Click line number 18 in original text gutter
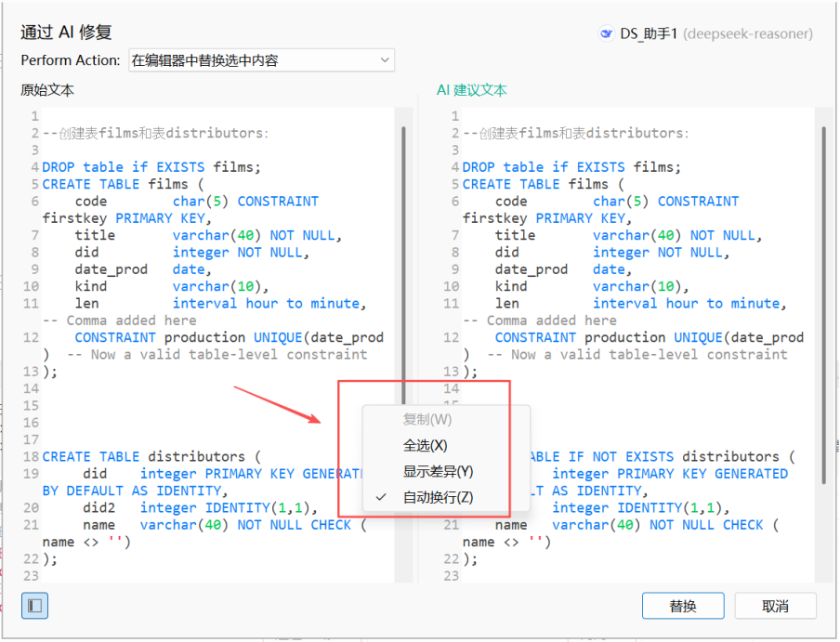The width and height of the screenshot is (840, 642). coord(30,456)
